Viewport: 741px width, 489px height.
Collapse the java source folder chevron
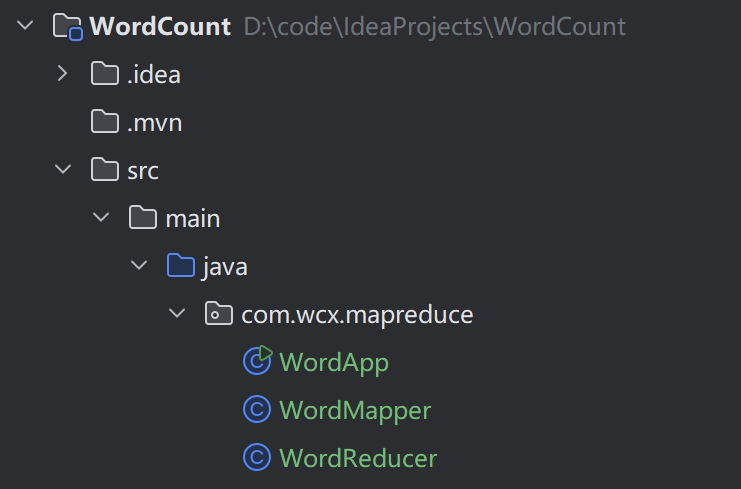pyautogui.click(x=139, y=265)
